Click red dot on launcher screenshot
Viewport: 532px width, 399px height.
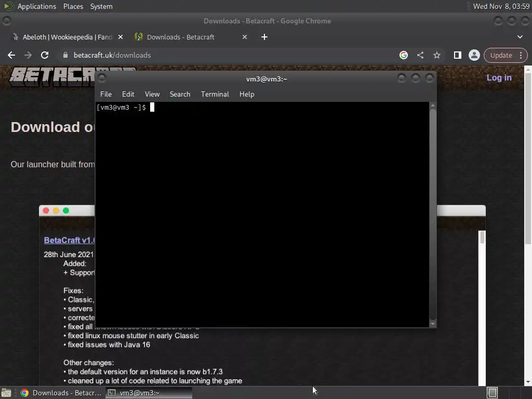46,211
